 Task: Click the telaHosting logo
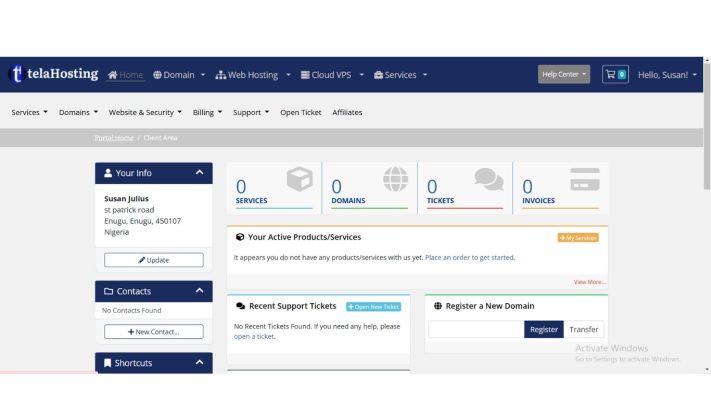[53, 74]
